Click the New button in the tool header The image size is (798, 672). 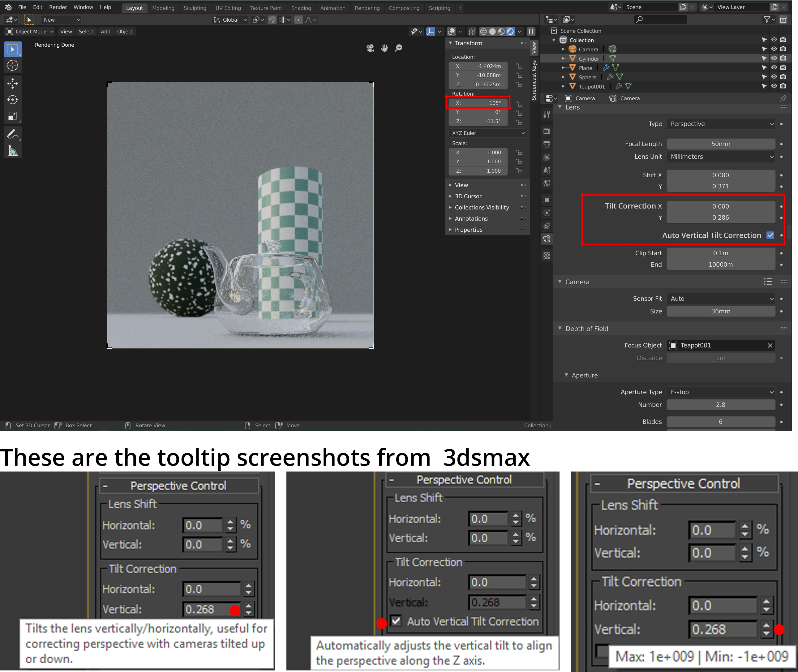pos(61,20)
